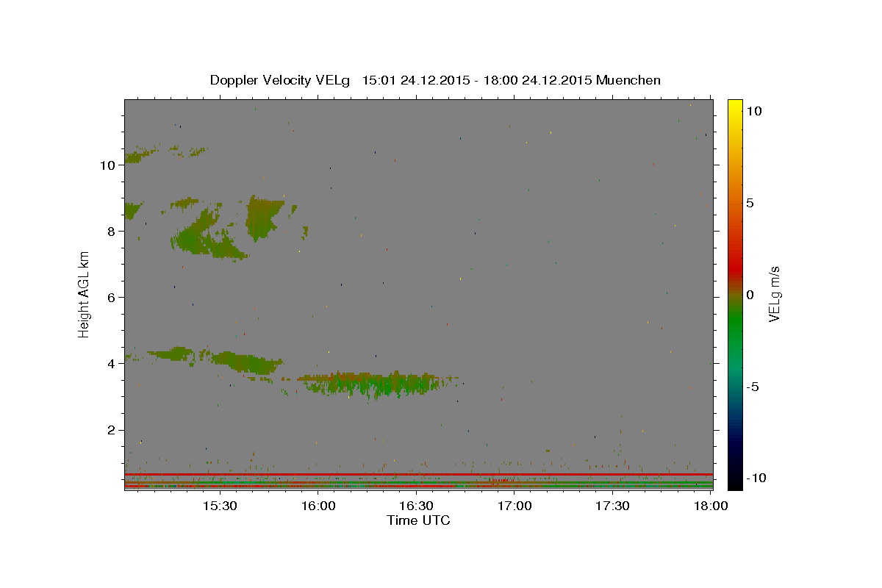Viewport: 882px width, 588px height.
Task: Click the colorbar value label -5
Action: 753,387
